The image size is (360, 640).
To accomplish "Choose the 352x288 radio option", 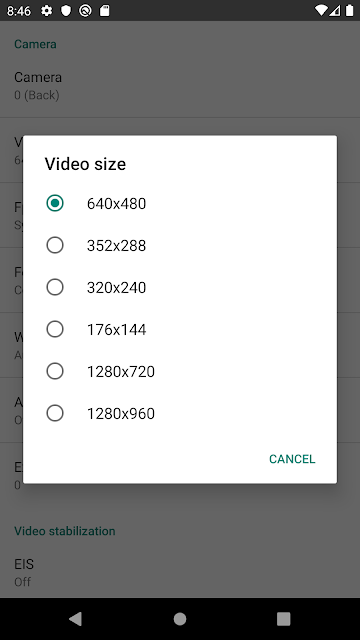I will (x=55, y=245).
